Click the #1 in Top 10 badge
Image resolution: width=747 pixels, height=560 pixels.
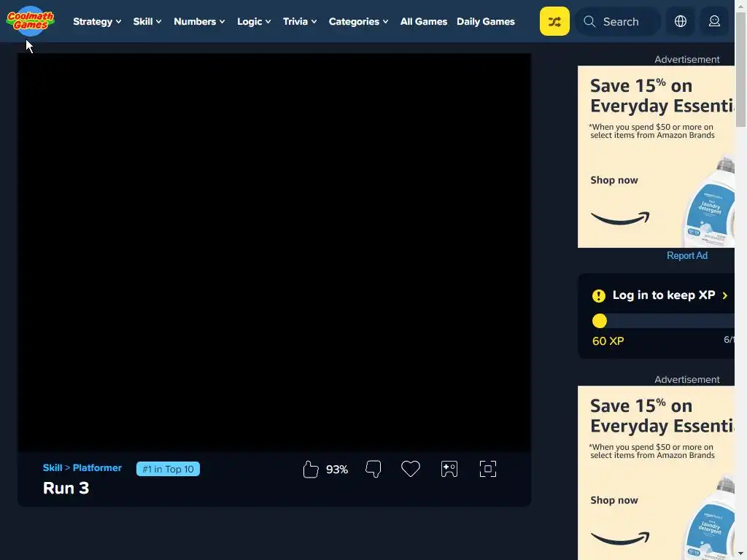(168, 469)
